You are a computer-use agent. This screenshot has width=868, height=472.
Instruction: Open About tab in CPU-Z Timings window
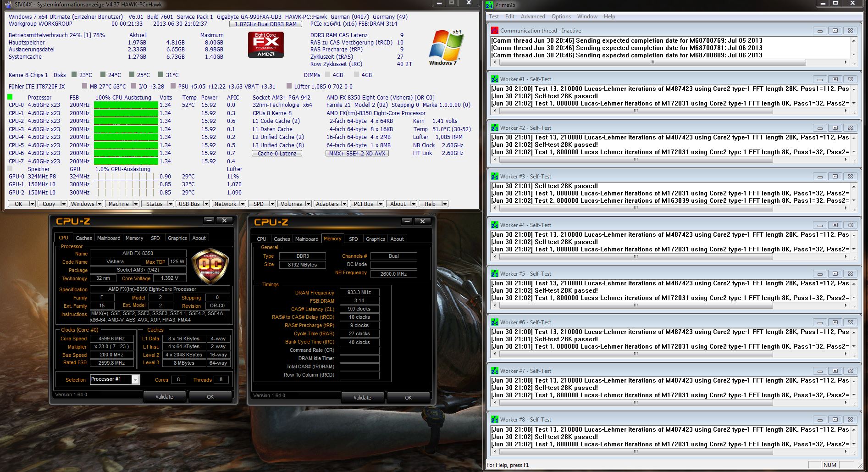point(397,239)
